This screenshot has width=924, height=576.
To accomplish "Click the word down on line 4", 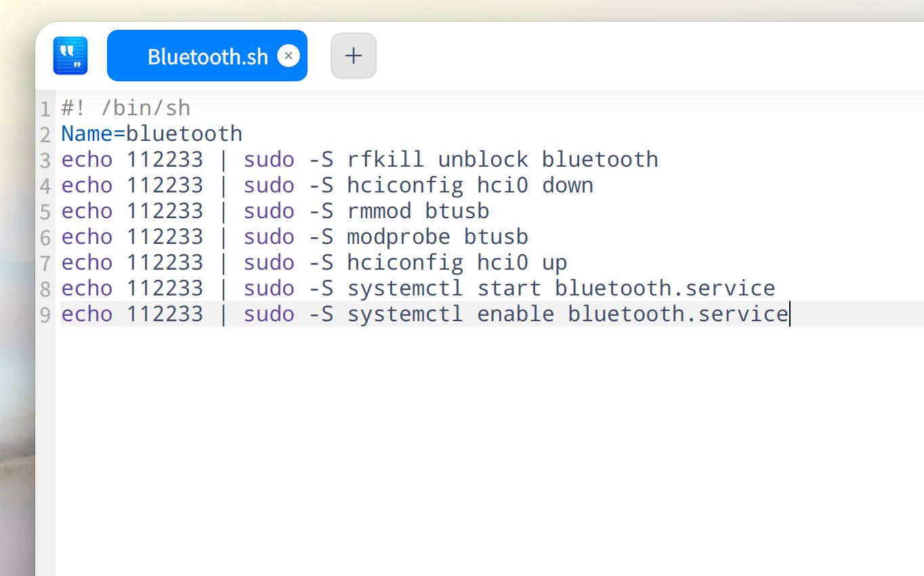I will coord(568,185).
